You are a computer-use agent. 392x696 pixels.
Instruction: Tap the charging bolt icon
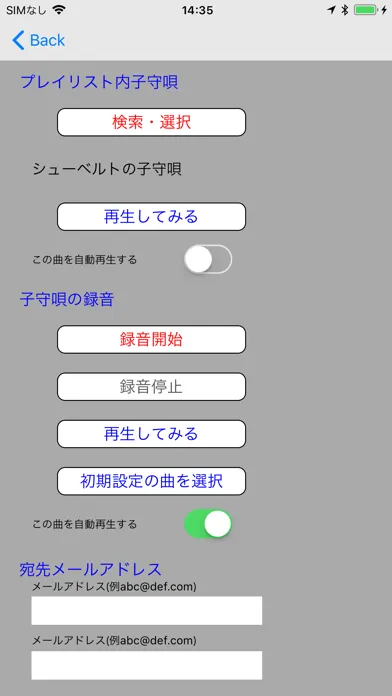(x=384, y=10)
